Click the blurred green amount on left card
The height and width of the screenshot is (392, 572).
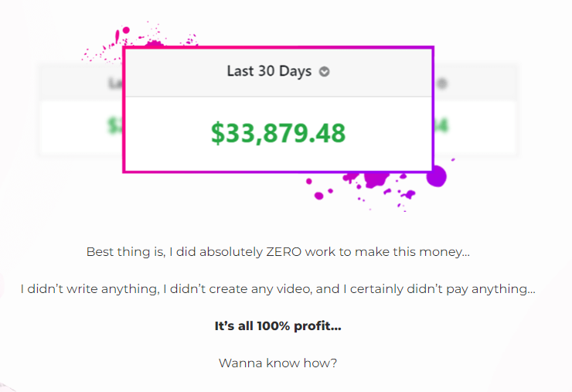[x=115, y=125]
